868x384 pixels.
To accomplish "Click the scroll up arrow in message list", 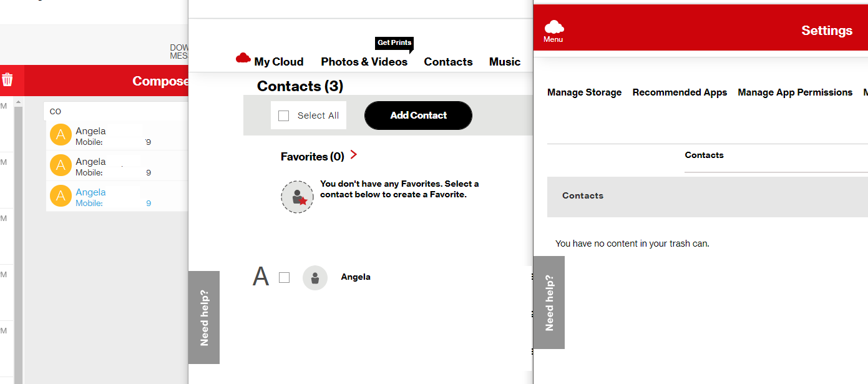I will click(18, 102).
